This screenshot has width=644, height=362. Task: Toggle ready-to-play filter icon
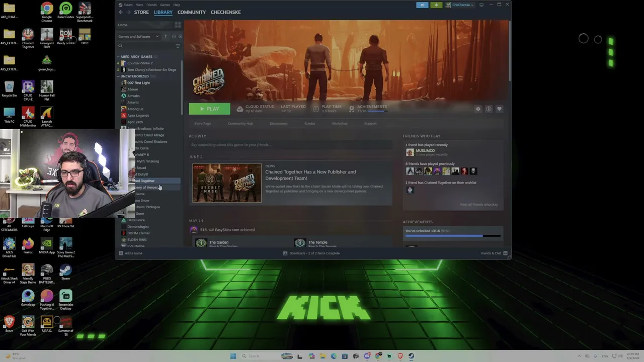pyautogui.click(x=180, y=36)
